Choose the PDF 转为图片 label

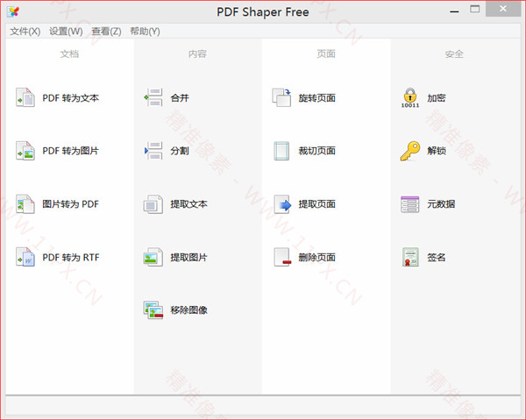[70, 151]
